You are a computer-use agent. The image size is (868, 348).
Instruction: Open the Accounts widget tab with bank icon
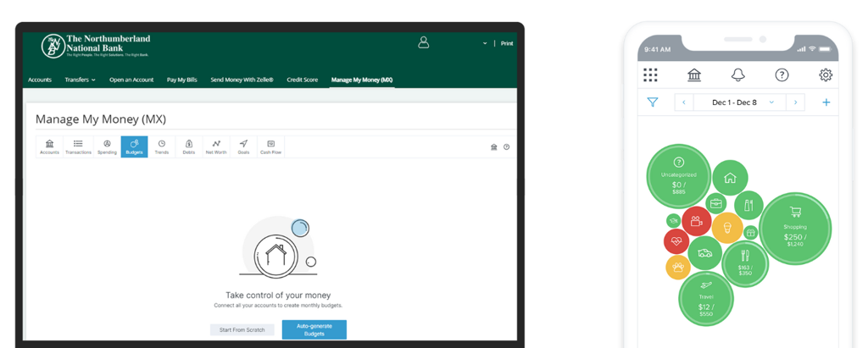pyautogui.click(x=49, y=146)
